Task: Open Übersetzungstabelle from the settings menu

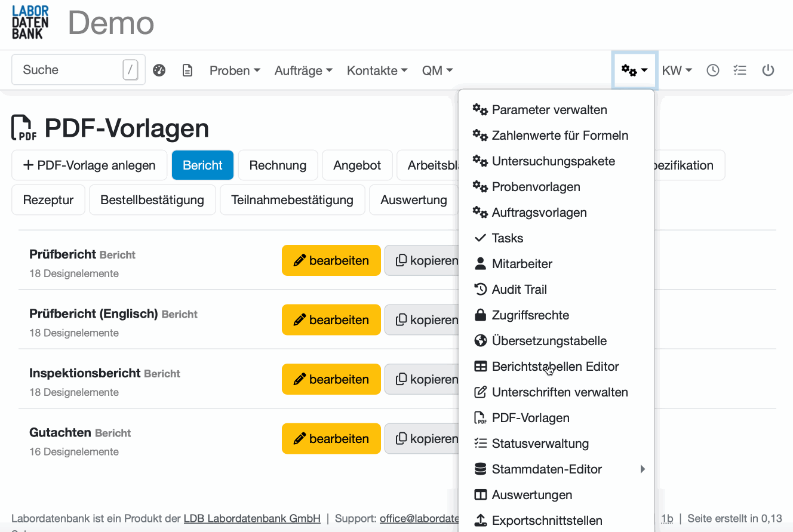Action: [549, 340]
